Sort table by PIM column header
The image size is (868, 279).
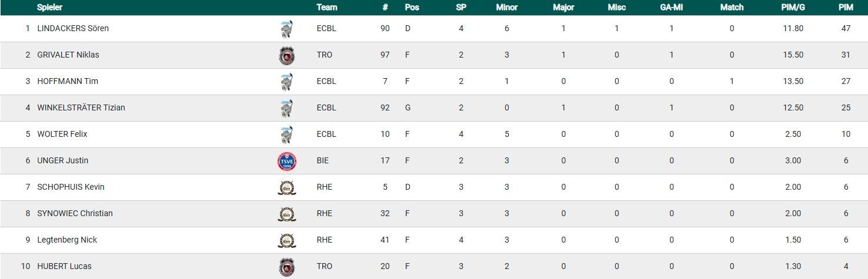(846, 8)
